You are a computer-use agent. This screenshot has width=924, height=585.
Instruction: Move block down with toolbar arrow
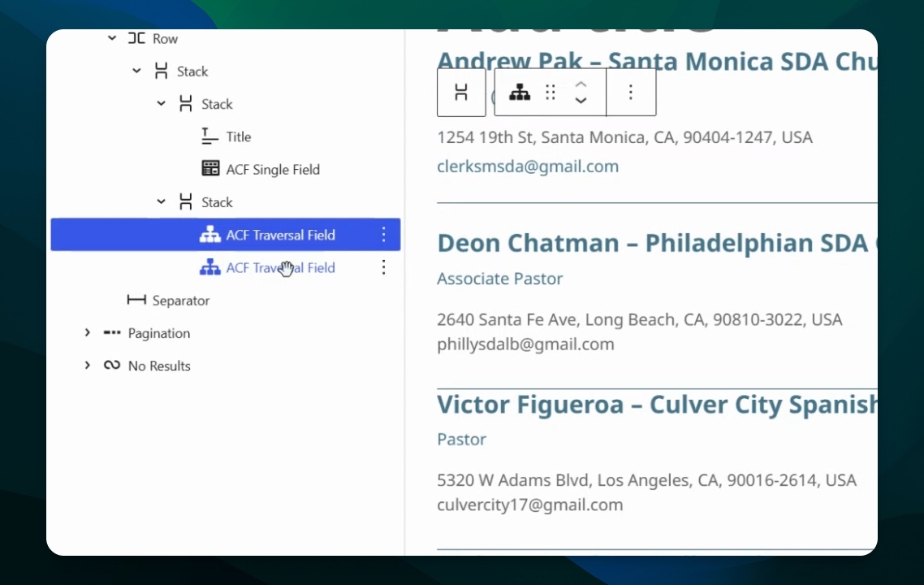581,100
